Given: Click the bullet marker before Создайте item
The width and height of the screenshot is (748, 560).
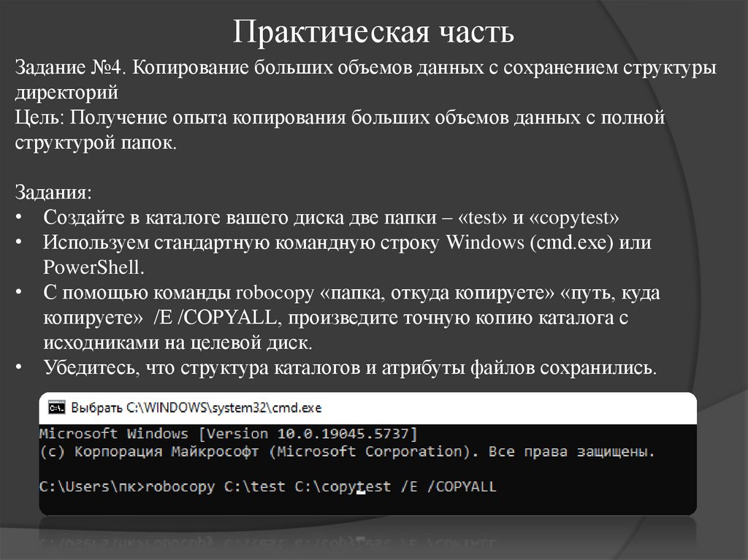Looking at the screenshot, I should pyautogui.click(x=19, y=217).
